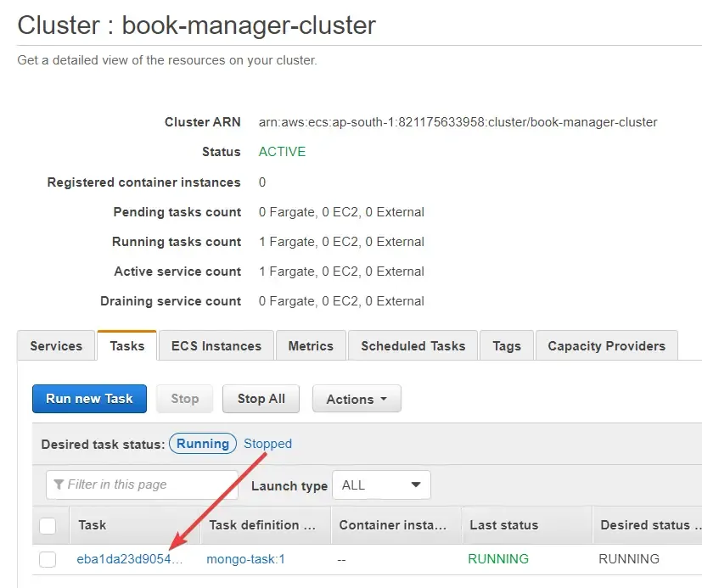
Task: Click the filter funnel icon in search box
Action: [x=58, y=484]
